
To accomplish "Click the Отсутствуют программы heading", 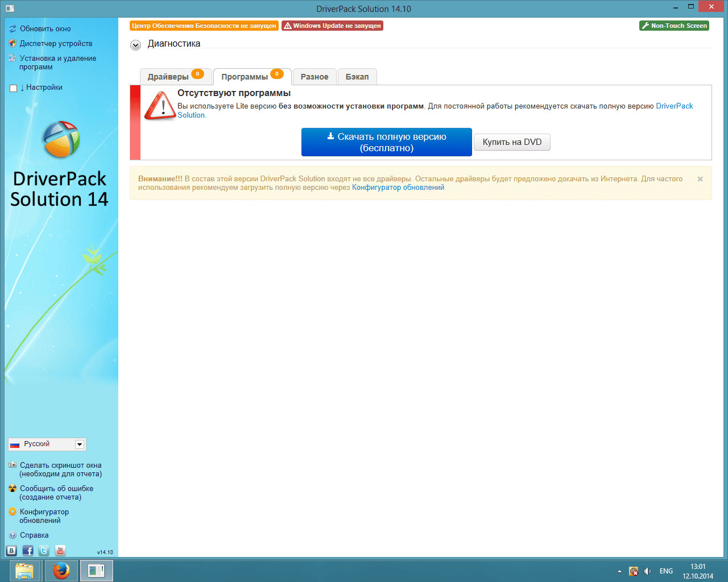I will [x=234, y=93].
